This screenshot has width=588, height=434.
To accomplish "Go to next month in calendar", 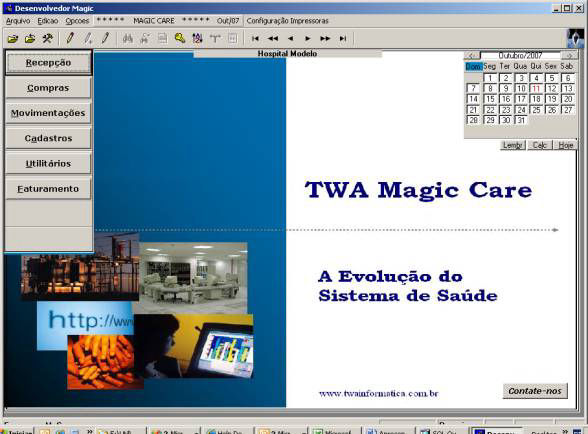I will pyautogui.click(x=569, y=56).
